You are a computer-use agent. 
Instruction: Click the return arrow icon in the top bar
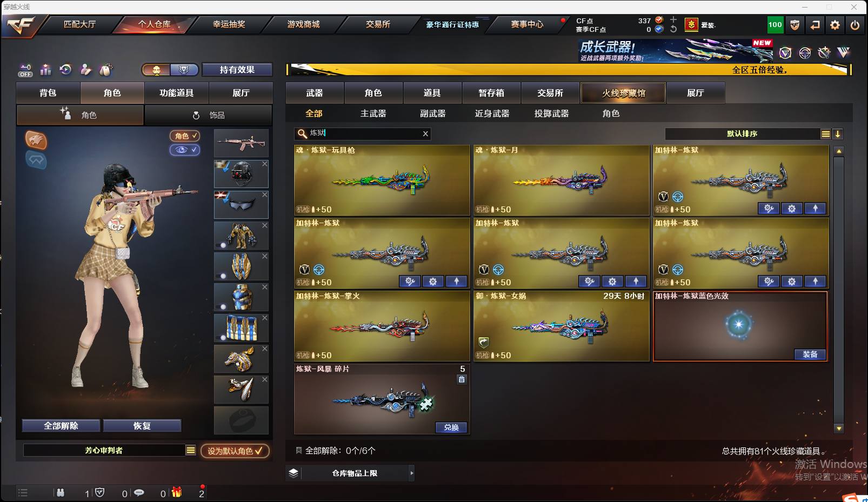click(x=815, y=25)
